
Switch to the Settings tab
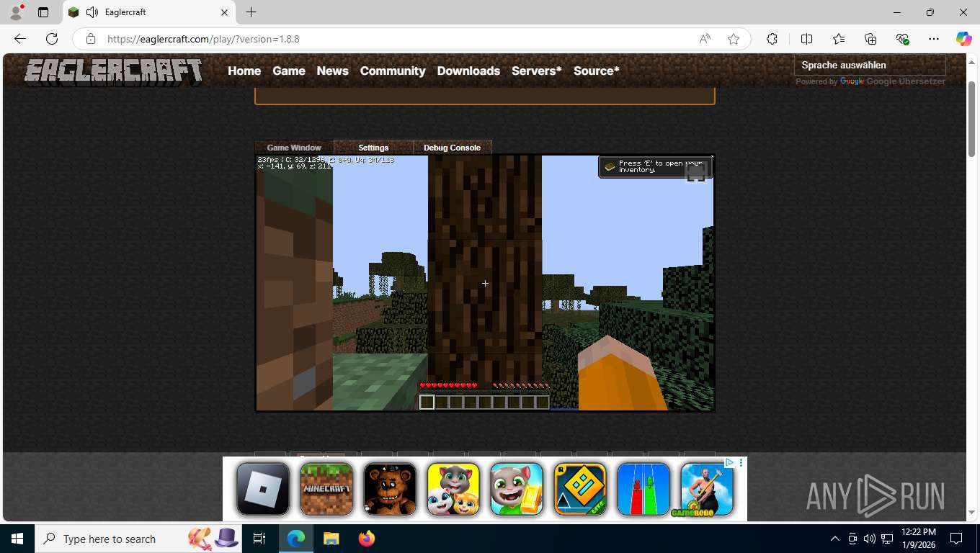373,148
